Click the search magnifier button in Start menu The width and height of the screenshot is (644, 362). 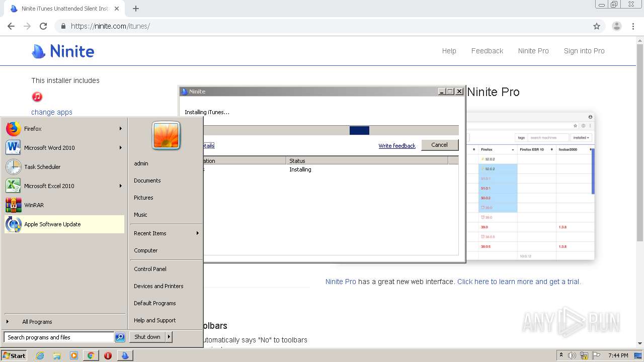click(x=120, y=337)
